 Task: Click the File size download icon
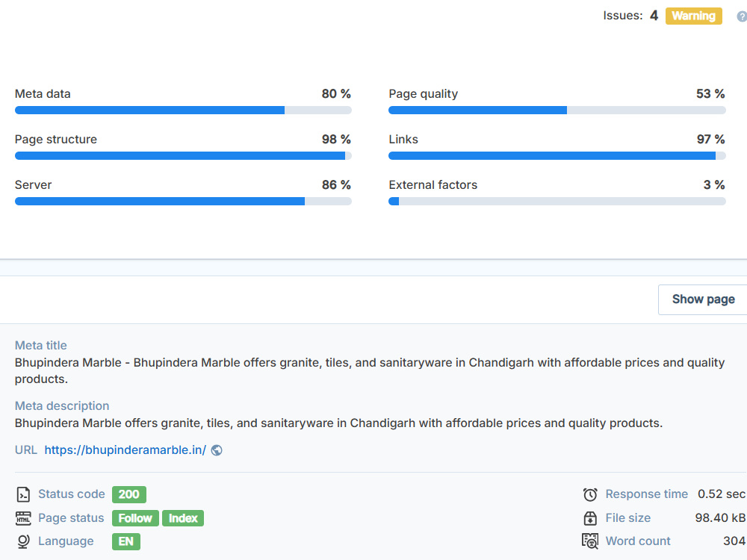[x=590, y=518]
